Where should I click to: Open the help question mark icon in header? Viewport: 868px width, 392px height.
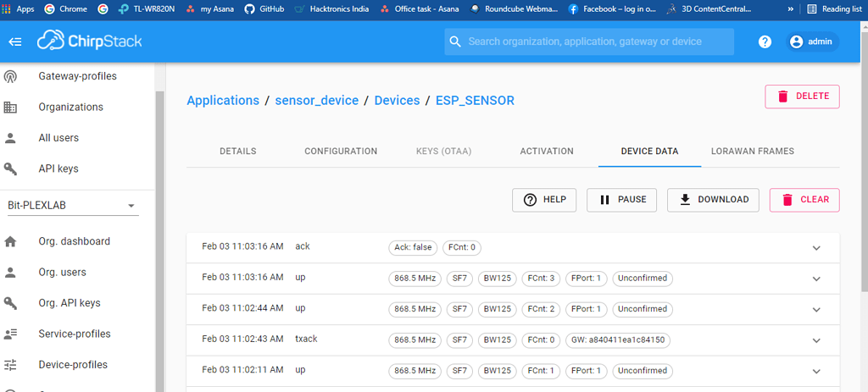765,42
